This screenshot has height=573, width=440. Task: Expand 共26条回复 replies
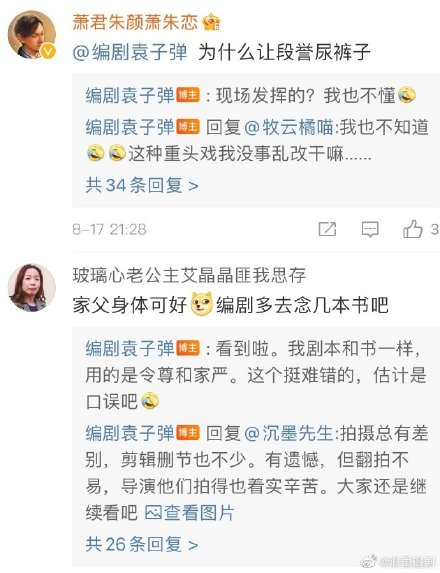click(142, 544)
